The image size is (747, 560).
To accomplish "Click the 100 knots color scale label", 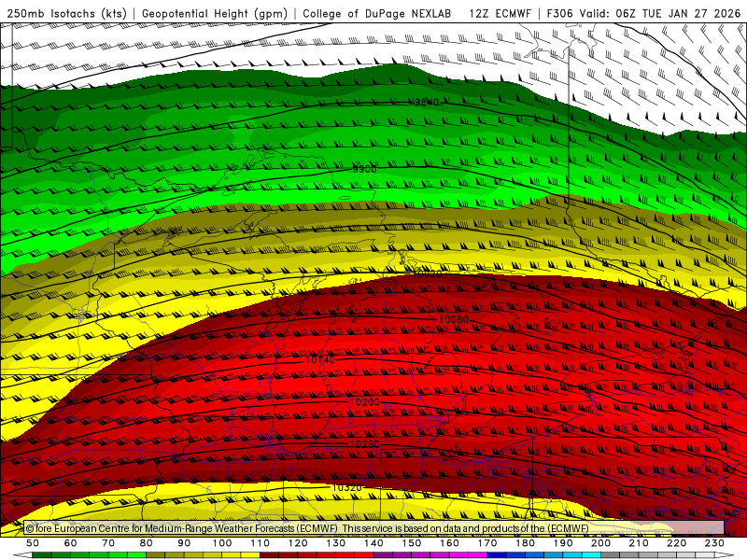I will [222, 543].
